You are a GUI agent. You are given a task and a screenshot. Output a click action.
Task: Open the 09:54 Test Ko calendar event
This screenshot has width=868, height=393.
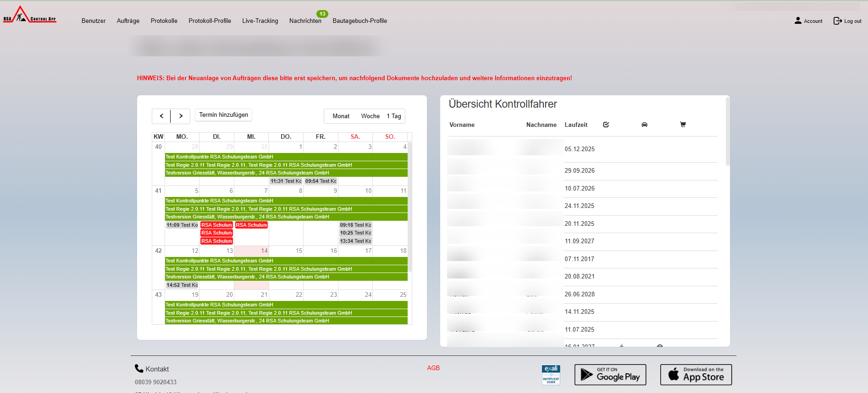click(321, 181)
